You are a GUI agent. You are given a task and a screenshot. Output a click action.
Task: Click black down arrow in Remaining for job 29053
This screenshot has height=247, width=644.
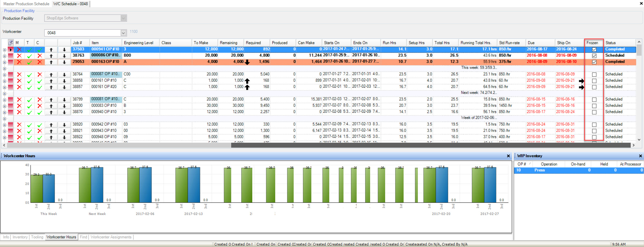click(247, 62)
